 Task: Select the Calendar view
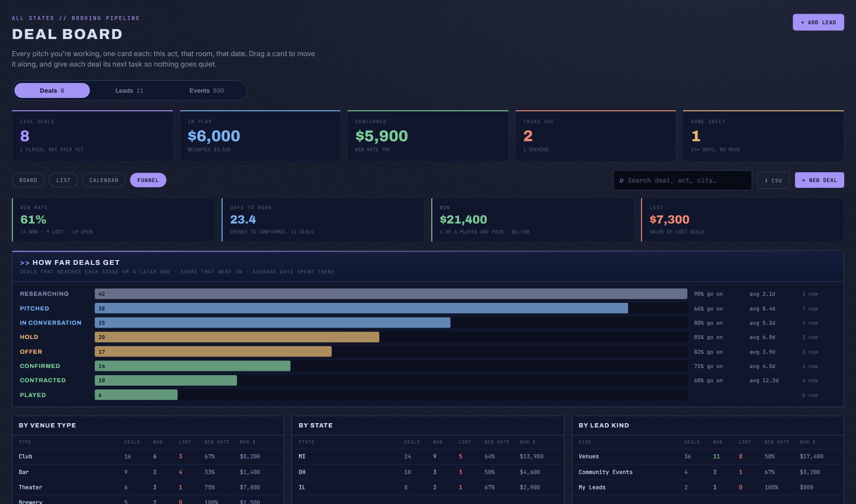[104, 180]
